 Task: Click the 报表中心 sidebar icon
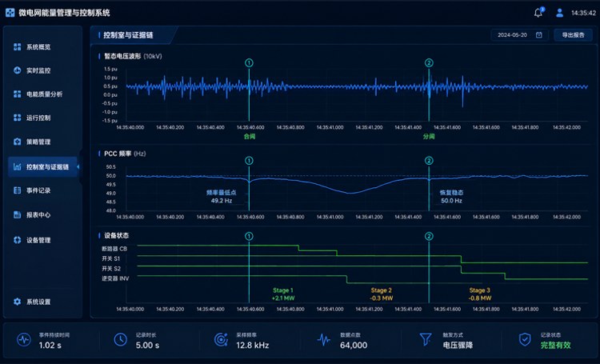pyautogui.click(x=18, y=214)
